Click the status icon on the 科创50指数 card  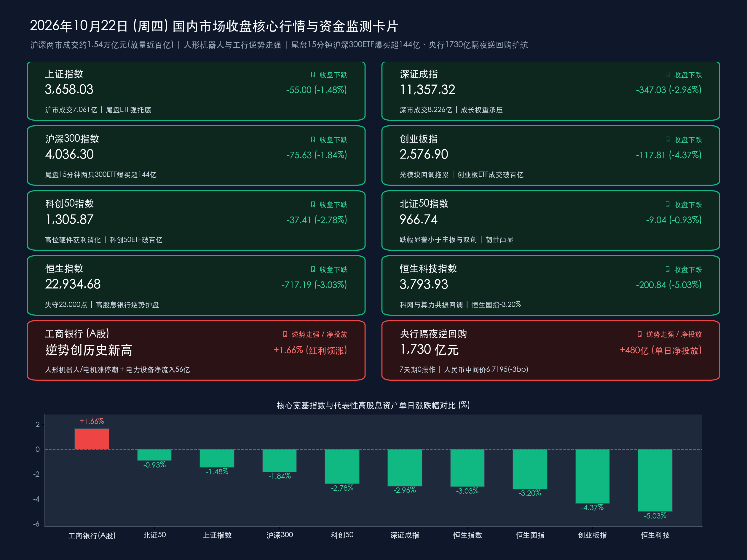pyautogui.click(x=313, y=204)
